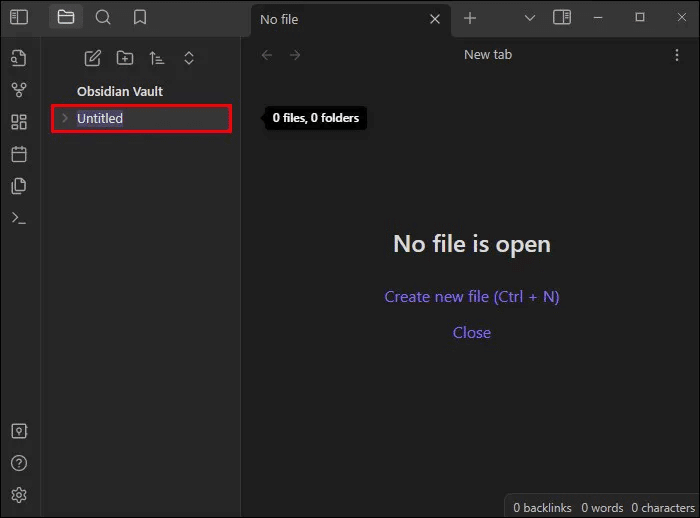Open the search panel icon

pos(103,17)
